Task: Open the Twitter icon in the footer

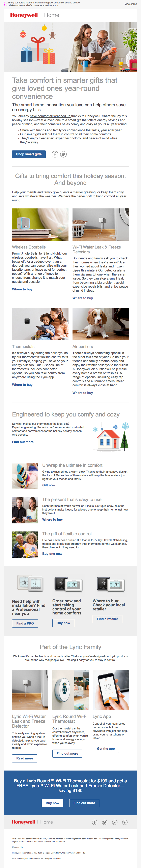Action: [105, 822]
